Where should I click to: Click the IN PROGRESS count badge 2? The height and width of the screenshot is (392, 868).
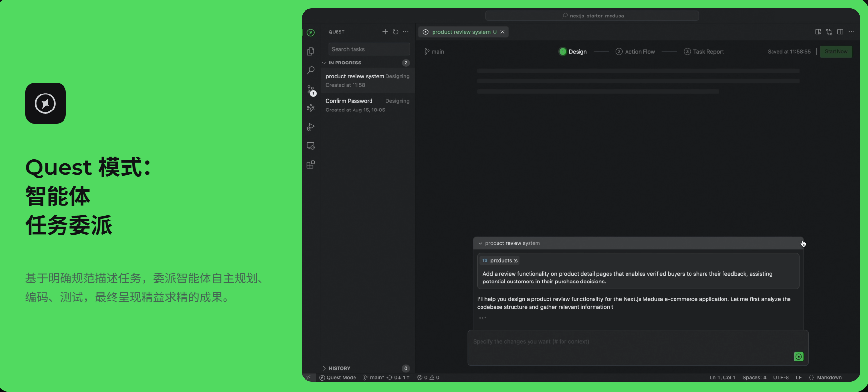point(406,63)
